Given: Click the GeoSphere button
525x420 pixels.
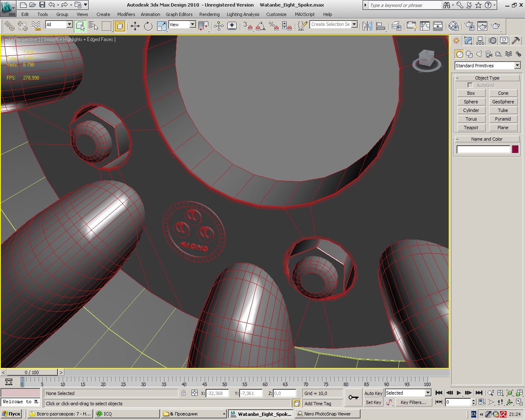Looking at the screenshot, I should [503, 102].
